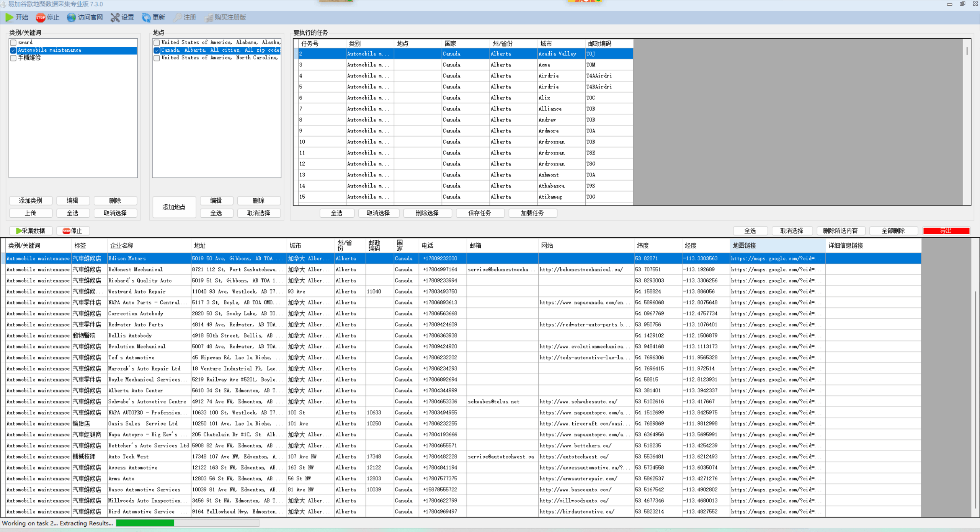Viewport: 980px width, 532px height.
Task: Check the United States Alabama location checkbox
Action: 157,42
